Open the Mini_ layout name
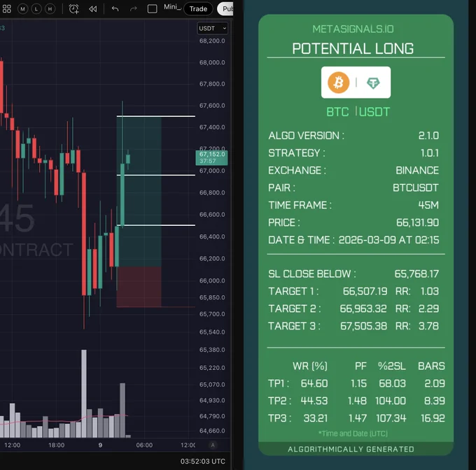476x470 pixels. pos(172,7)
